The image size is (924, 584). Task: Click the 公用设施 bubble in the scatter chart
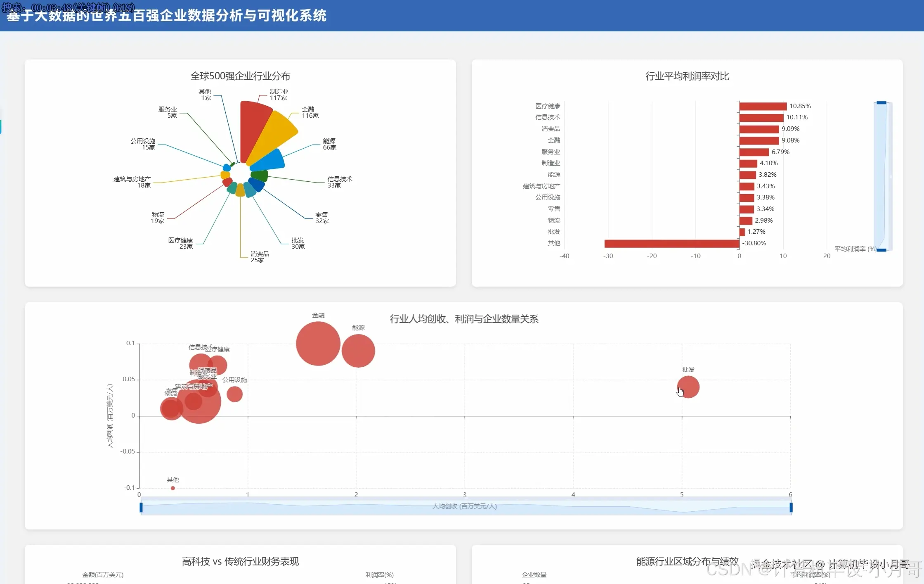(234, 394)
